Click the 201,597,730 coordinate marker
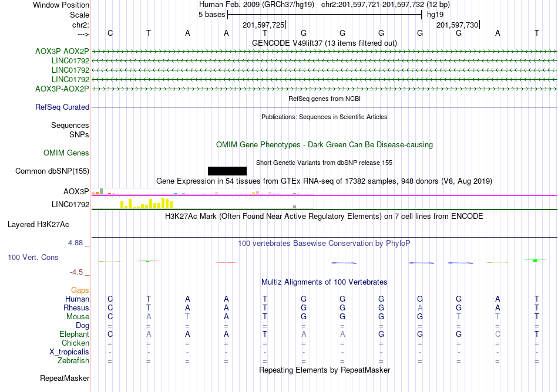This screenshot has height=392, width=558. [458, 25]
